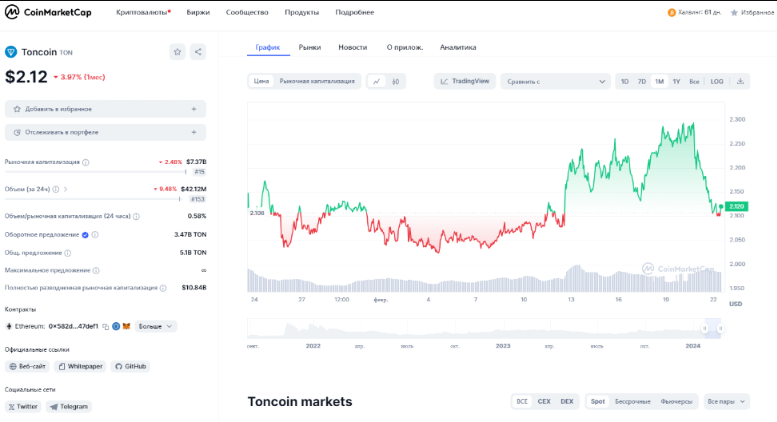Click the 2.120 current price marker
This screenshot has width=777, height=422.
pyautogui.click(x=736, y=207)
